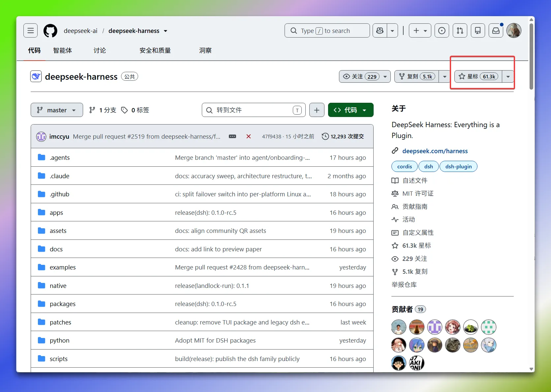The image size is (551, 392).
Task: Expand the fork options caret
Action: [x=444, y=76]
